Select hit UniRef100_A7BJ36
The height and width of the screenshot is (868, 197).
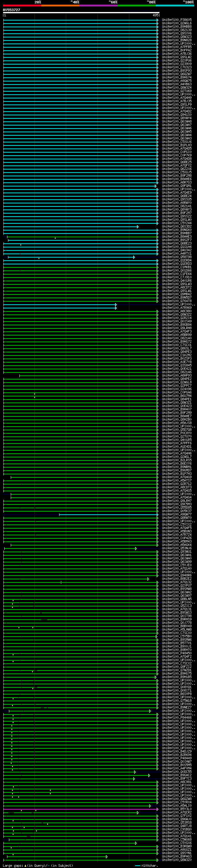(x=176, y=54)
